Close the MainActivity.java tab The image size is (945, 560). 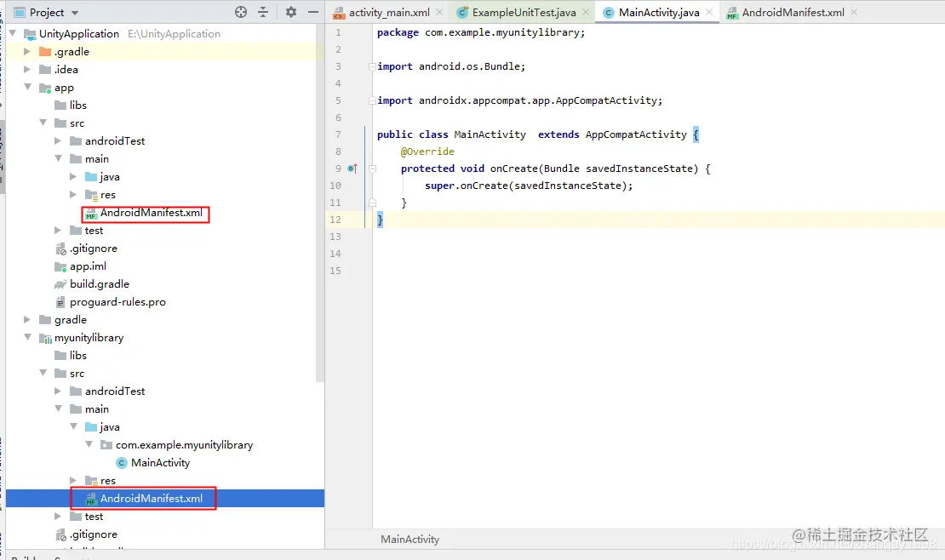[708, 12]
